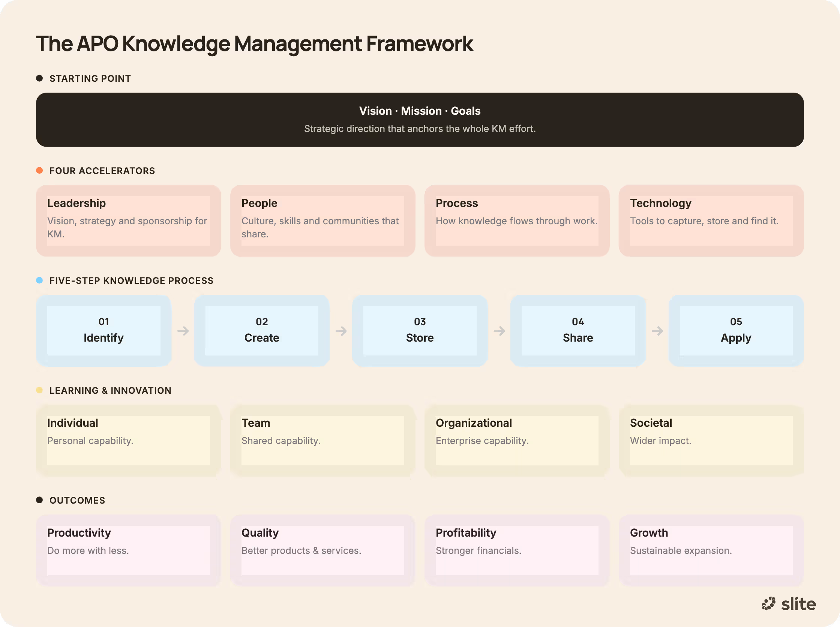Open the Productivity outcome card
Image resolution: width=840 pixels, height=627 pixels.
click(x=129, y=550)
